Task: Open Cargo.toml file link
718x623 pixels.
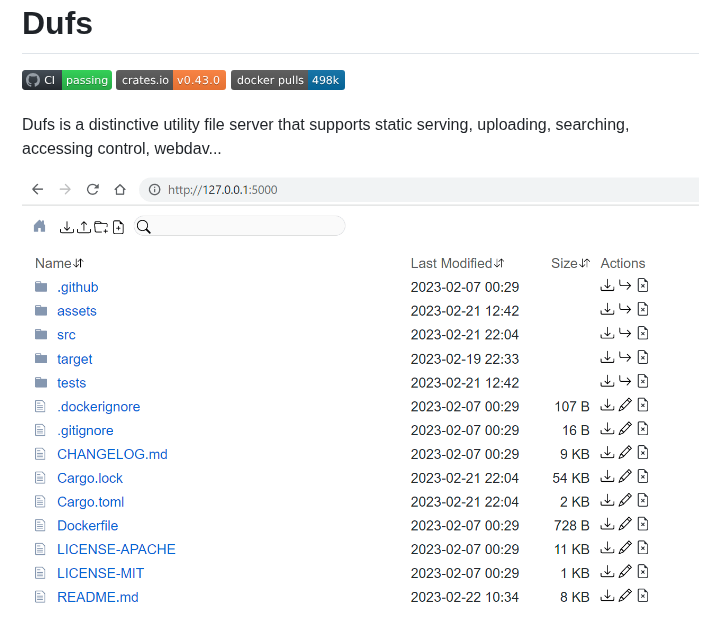Action: click(x=91, y=502)
